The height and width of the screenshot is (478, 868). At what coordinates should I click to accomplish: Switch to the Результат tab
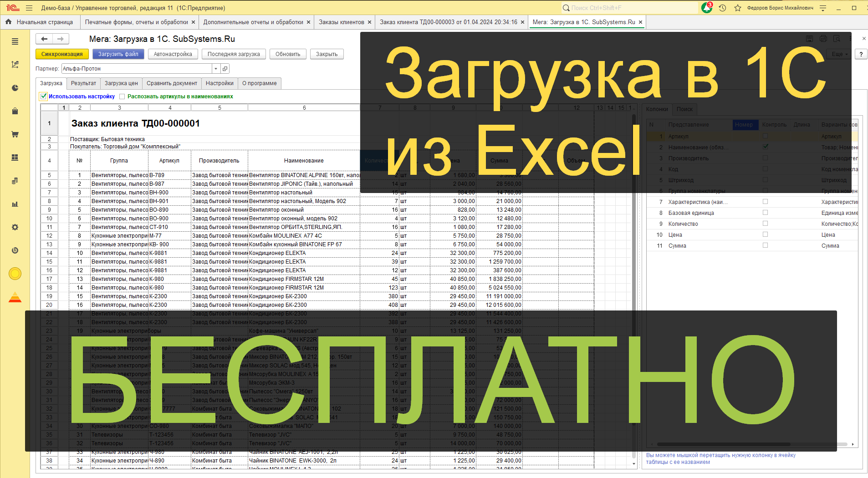tap(83, 83)
